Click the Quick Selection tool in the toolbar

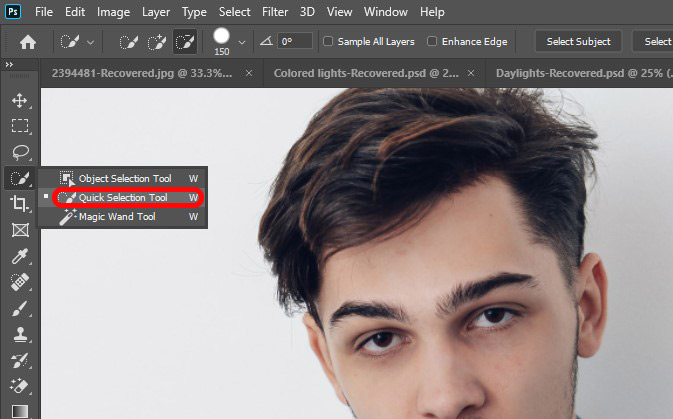tap(20, 178)
